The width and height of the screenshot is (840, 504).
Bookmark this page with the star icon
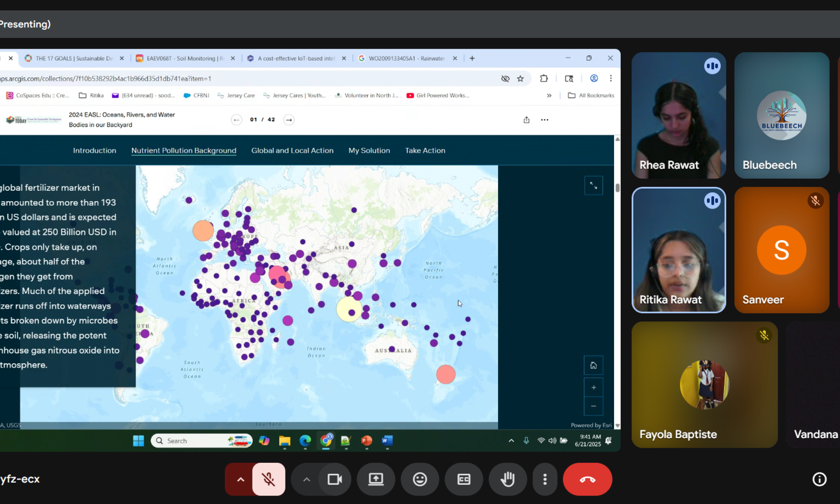[x=520, y=79]
